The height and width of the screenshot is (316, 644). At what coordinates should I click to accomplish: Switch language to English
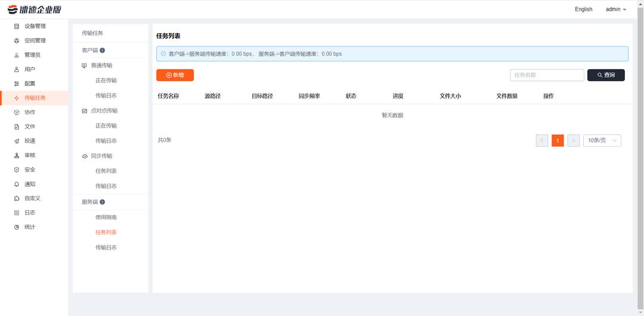coord(583,10)
